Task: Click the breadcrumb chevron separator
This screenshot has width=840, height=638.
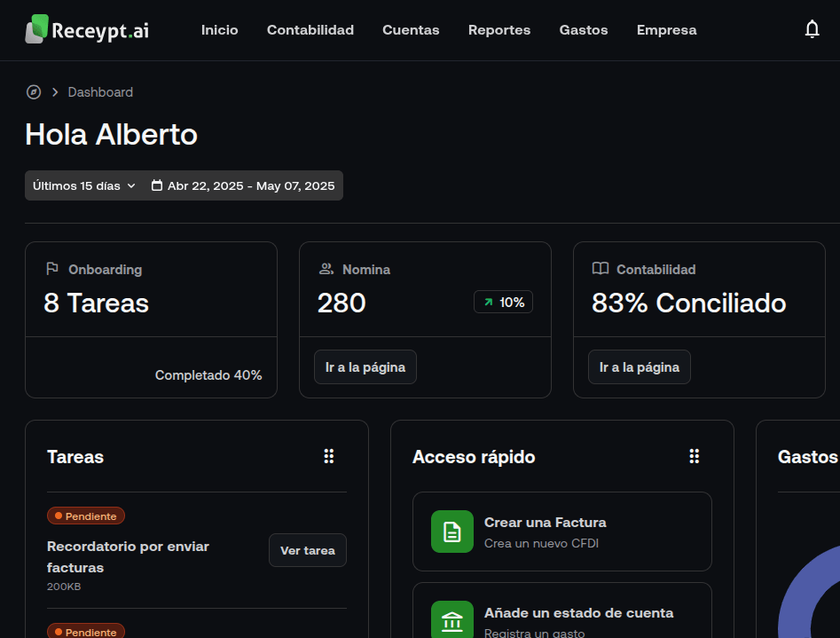Action: pos(55,92)
